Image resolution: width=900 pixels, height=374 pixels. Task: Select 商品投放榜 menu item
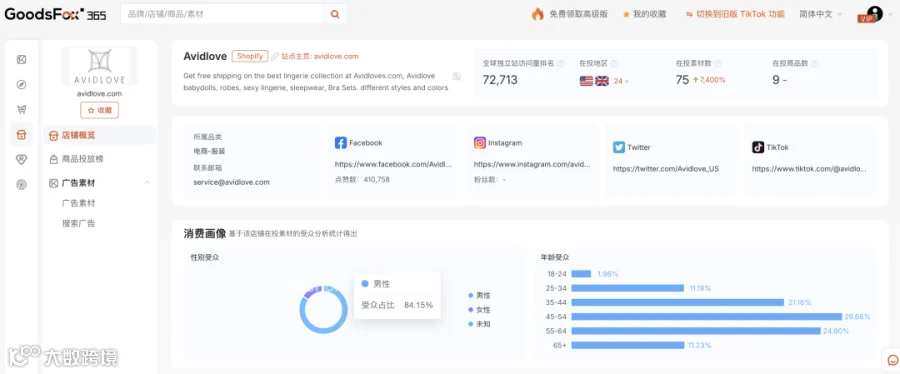coord(83,159)
